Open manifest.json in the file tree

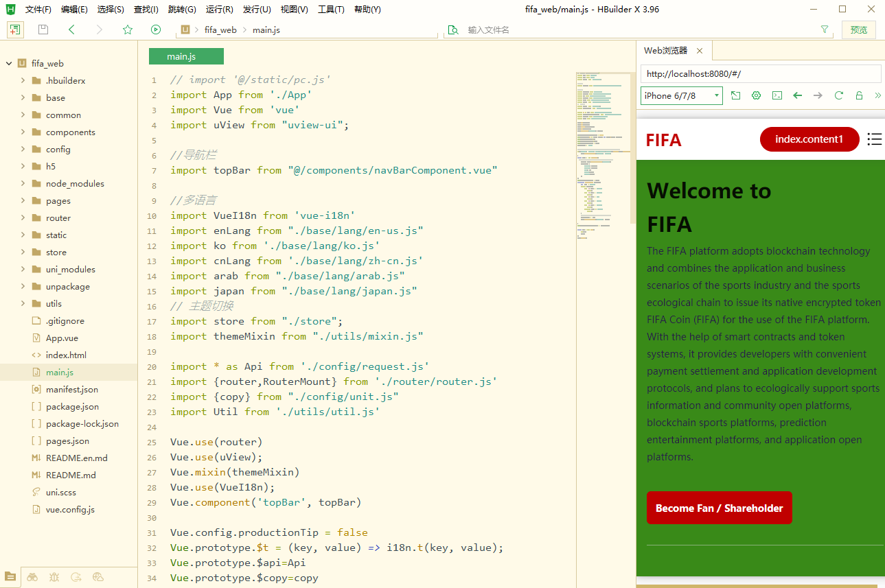click(x=72, y=389)
